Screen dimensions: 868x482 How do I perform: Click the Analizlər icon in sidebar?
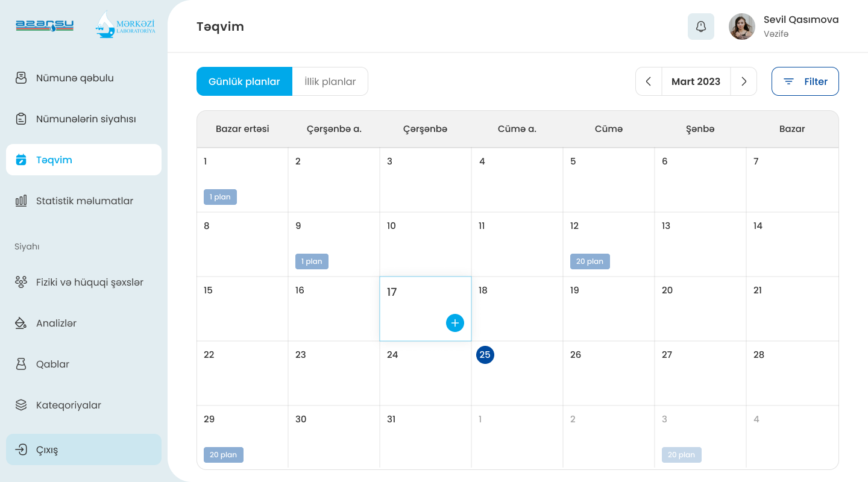tap(21, 323)
